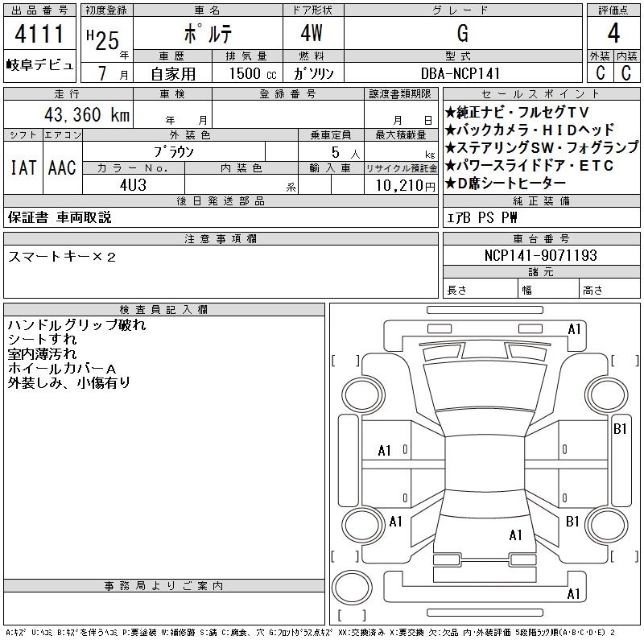Viewport: 644px width, 644px height.
Task: Select inspector note ホイールカバーA
Action: 62,369
